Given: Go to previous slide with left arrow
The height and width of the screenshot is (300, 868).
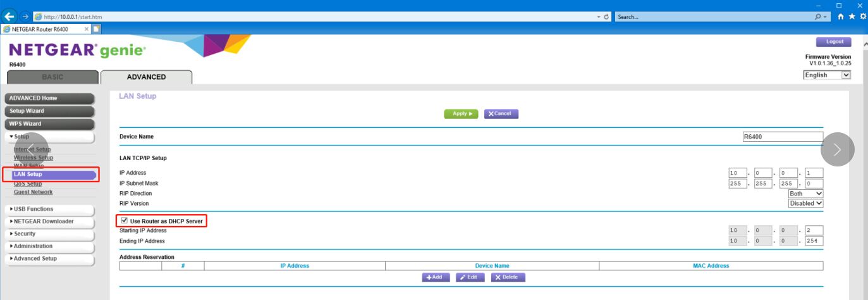Looking at the screenshot, I should click(x=30, y=149).
